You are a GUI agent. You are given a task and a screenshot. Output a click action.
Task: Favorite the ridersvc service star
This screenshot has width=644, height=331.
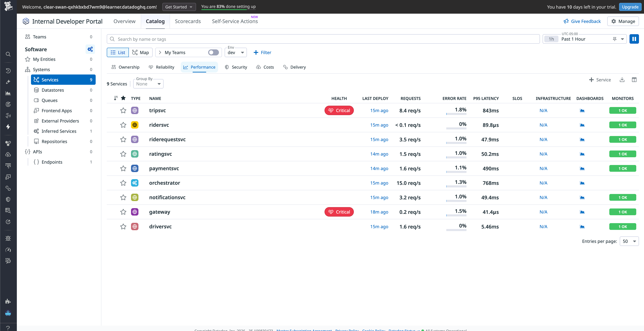click(x=123, y=125)
